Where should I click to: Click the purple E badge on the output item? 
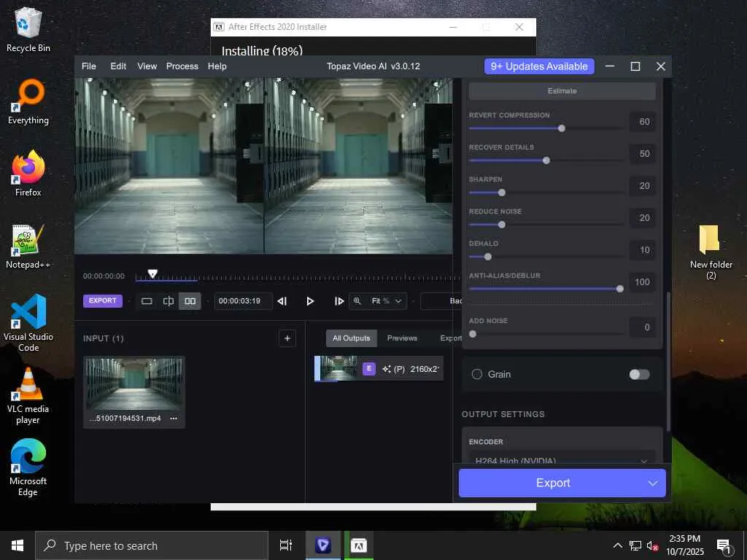368,368
